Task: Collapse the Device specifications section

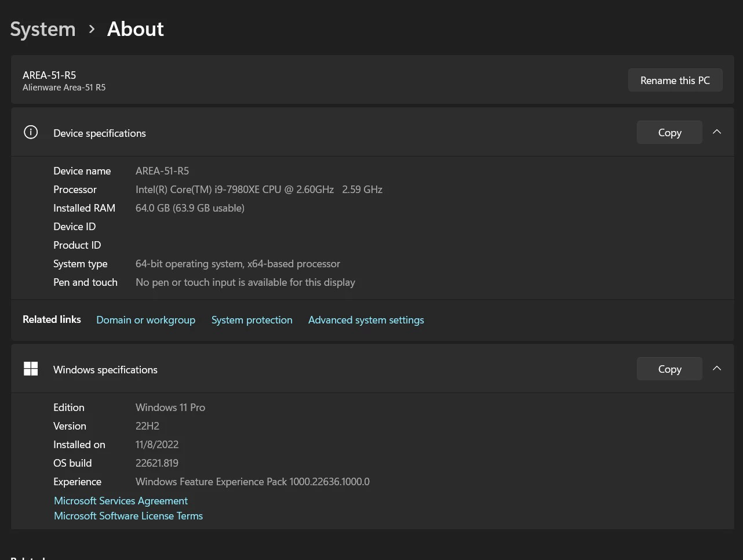Action: (717, 132)
